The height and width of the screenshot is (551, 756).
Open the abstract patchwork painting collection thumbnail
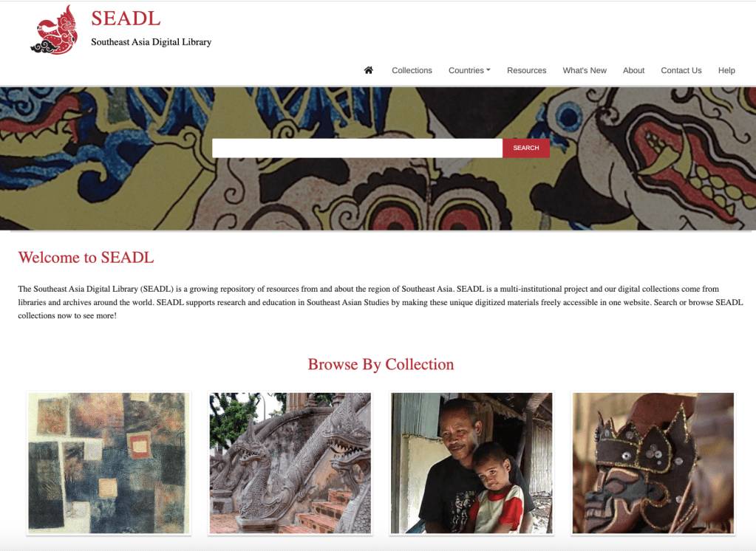pos(109,463)
